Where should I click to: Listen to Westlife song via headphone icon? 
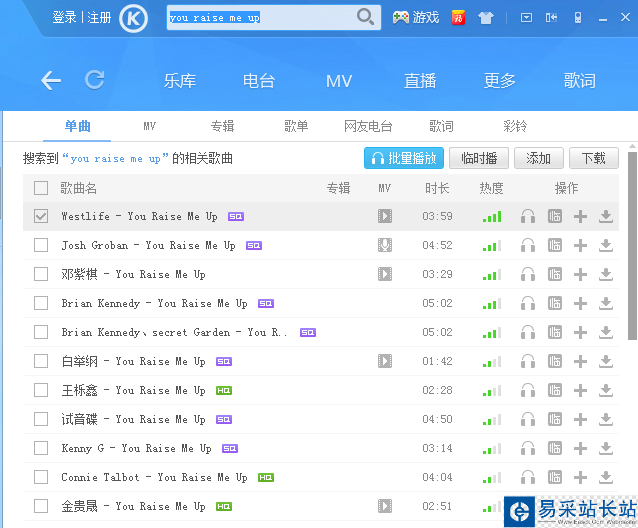point(528,216)
